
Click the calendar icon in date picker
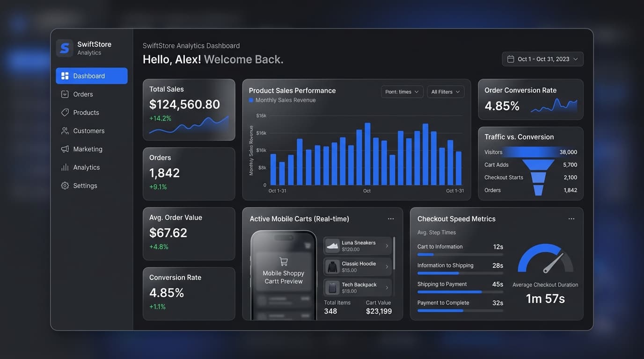point(511,59)
